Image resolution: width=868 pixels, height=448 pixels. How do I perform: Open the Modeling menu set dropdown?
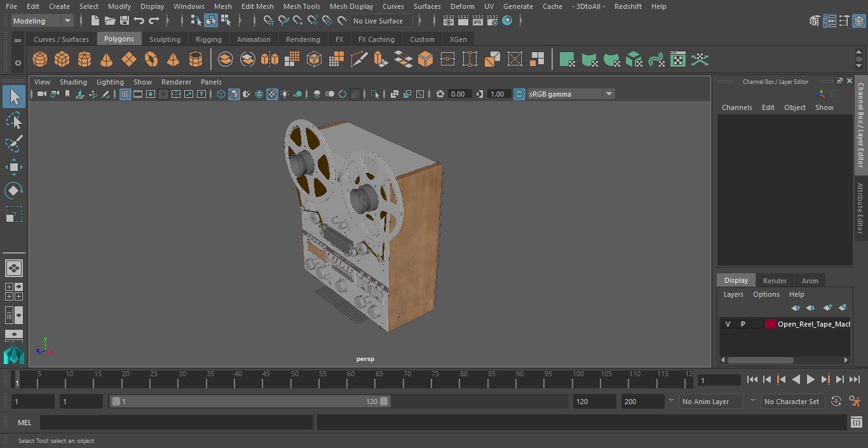[43, 21]
